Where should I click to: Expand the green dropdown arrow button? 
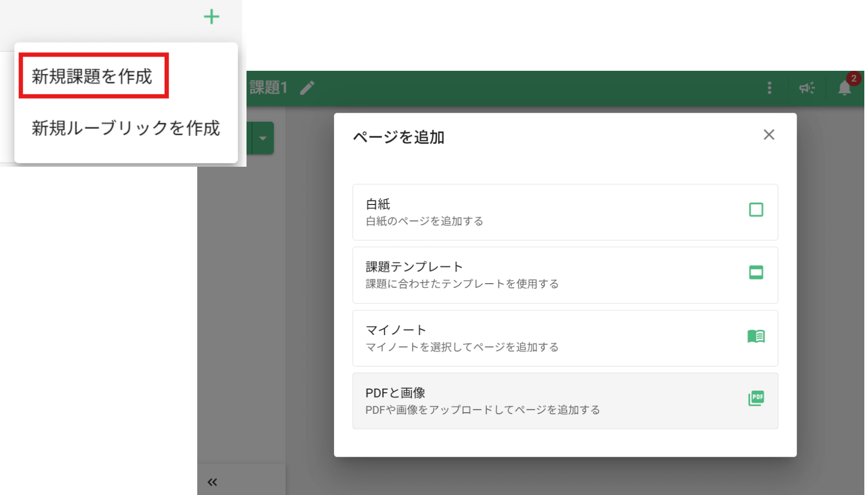coord(263,138)
